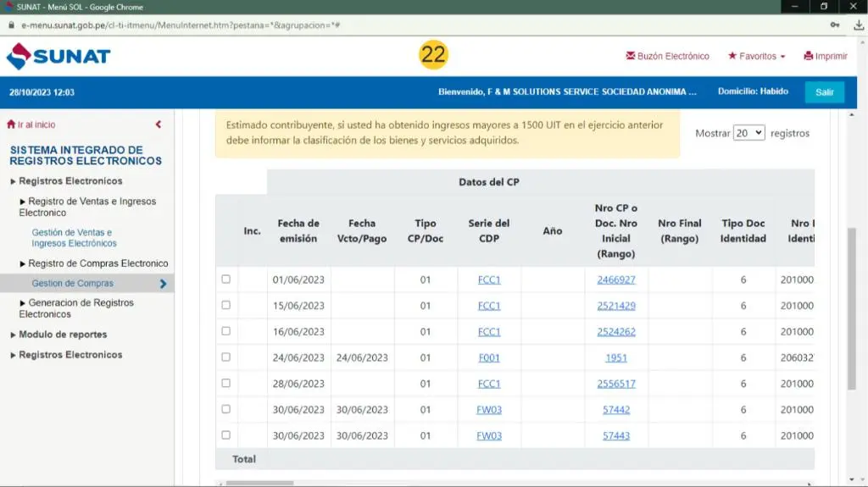This screenshot has width=868, height=487.
Task: Open Gestión de Ventas e Ingresos Electrónicos
Action: (x=75, y=238)
